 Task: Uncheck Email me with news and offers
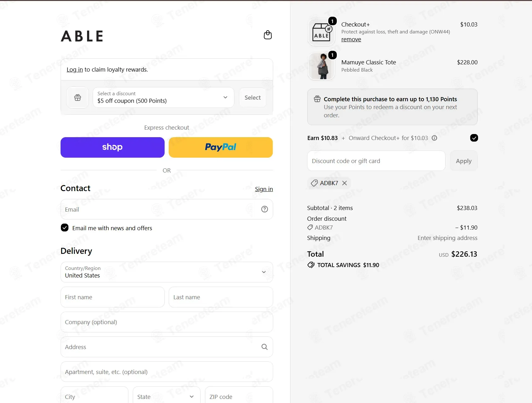(65, 228)
